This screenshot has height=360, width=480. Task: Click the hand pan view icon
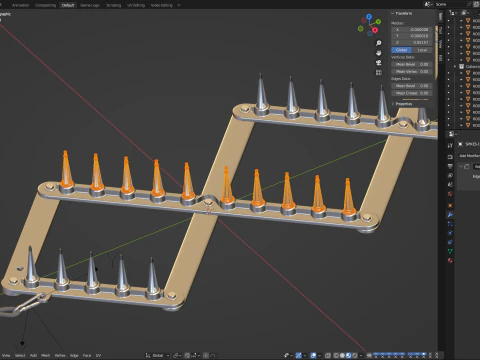pos(379,53)
